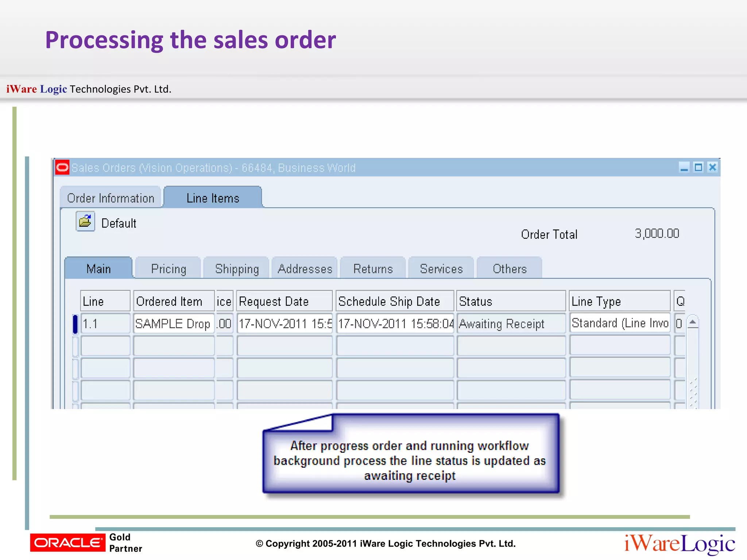747x560 pixels.
Task: Click the Request Date column header
Action: [285, 301]
